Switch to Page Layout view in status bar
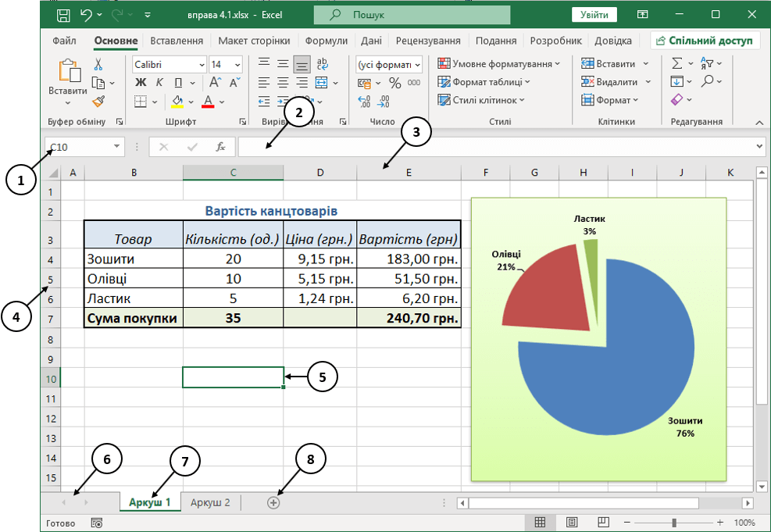Viewport: 771px width, 532px height. click(572, 522)
